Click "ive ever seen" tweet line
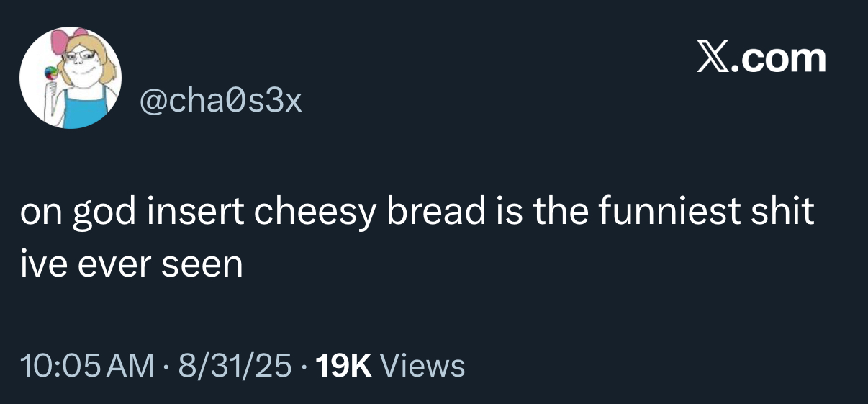This screenshot has height=404, width=868. coord(131,265)
